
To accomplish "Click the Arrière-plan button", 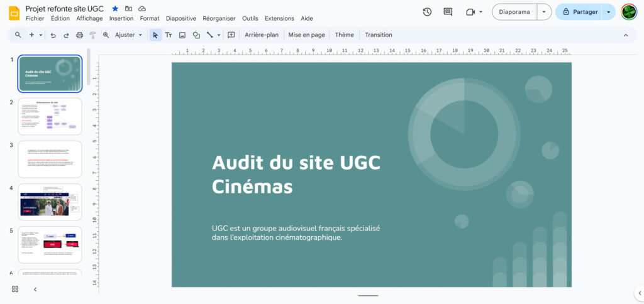I will click(x=262, y=35).
